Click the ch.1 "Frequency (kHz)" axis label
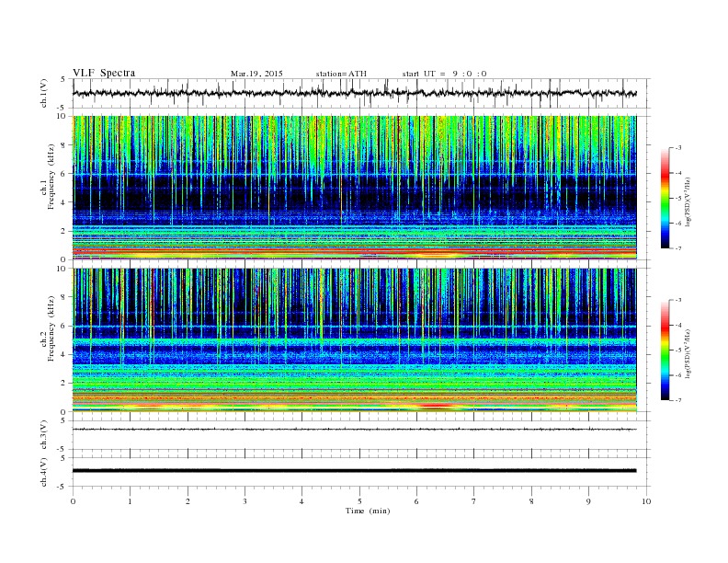 (x=51, y=177)
